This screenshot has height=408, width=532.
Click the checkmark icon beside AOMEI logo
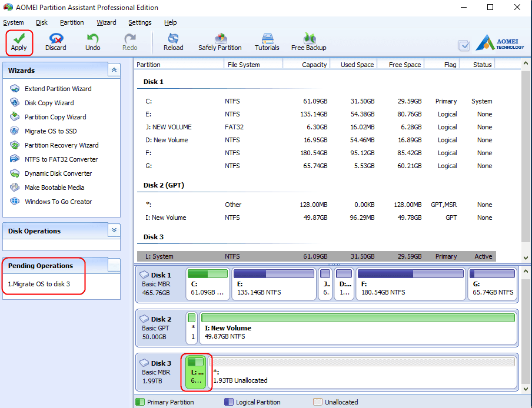(464, 45)
